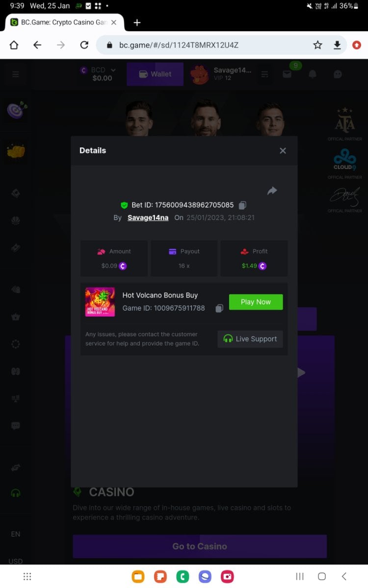Click the Play Now button
The image size is (368, 588).
pos(256,302)
